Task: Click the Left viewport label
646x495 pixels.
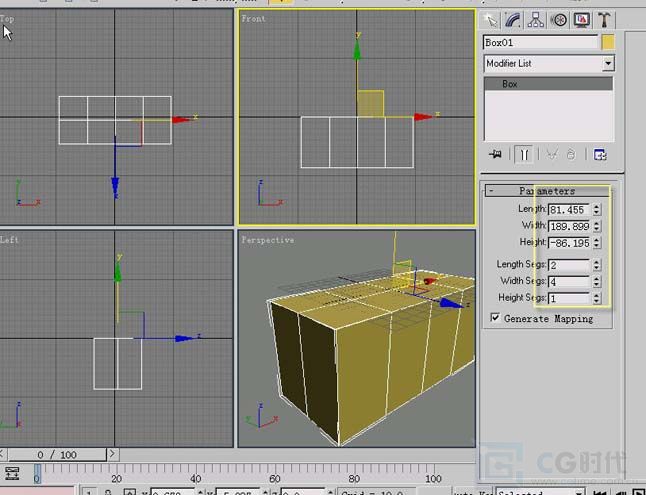Action: (9, 240)
